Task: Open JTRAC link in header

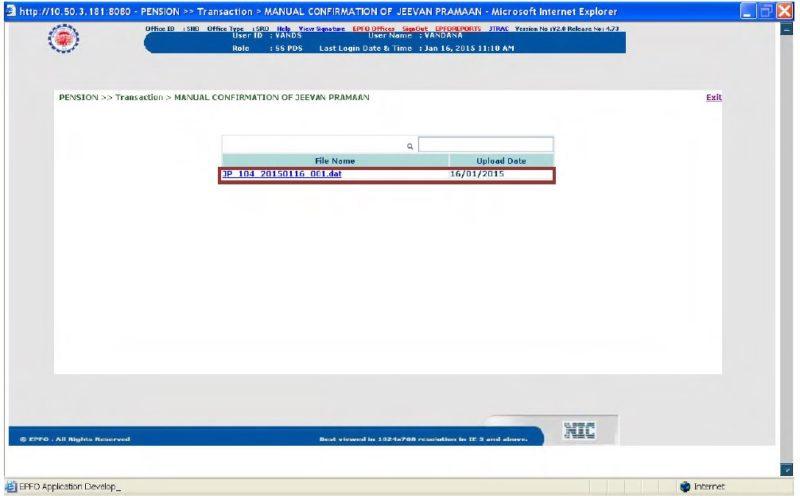Action: click(498, 29)
